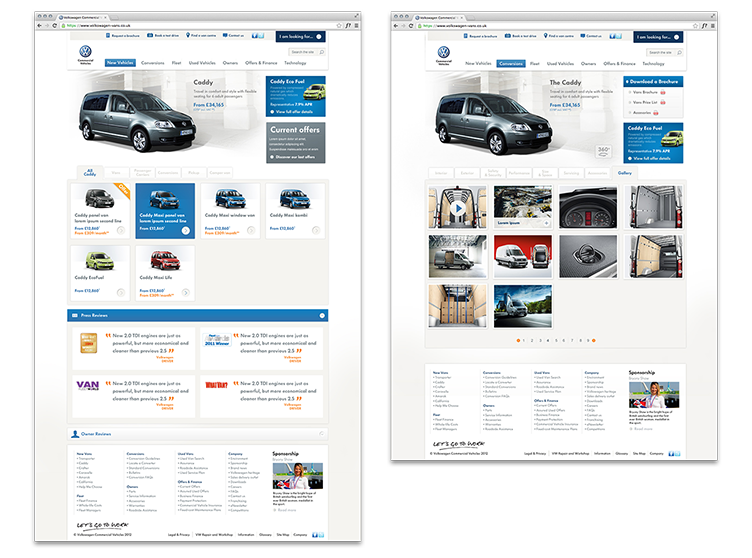752x558 pixels.
Task: Click the arrow on the Caddy Maxi panel van card
Action: [x=186, y=231]
